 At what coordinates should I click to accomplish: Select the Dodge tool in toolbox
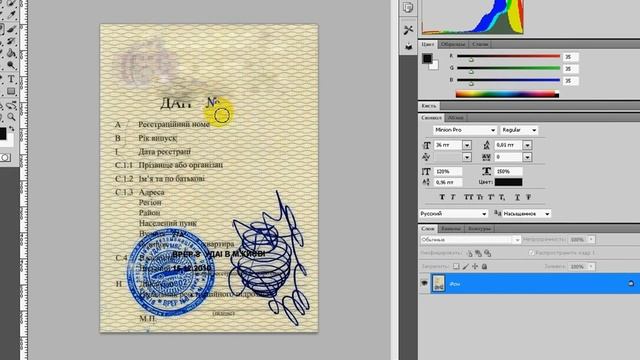click(x=11, y=66)
